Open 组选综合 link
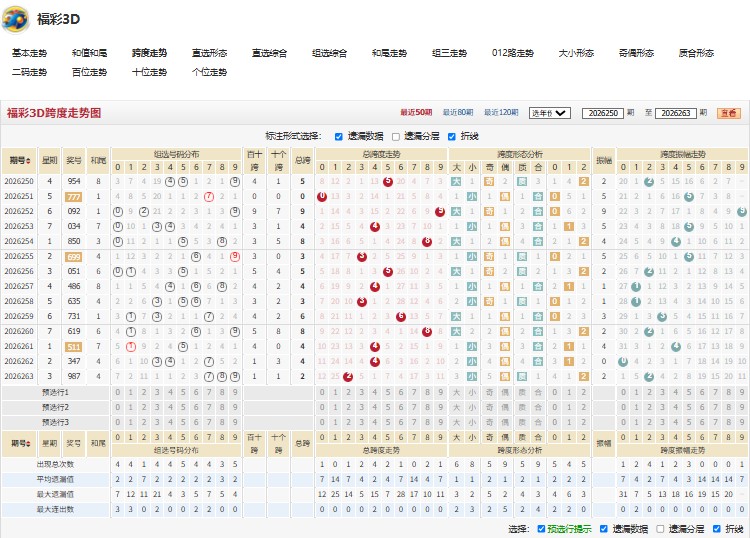 329,53
